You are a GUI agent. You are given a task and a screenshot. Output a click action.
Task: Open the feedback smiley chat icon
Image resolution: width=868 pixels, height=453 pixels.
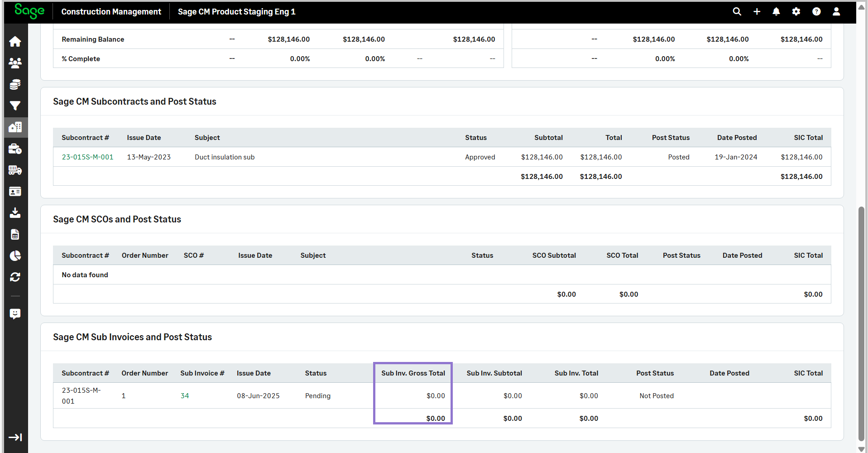coord(15,314)
